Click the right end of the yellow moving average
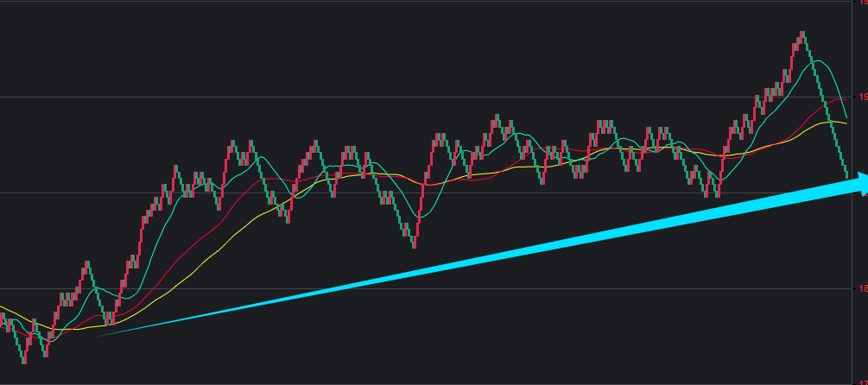Viewport: 868px width, 385px height. coord(846,124)
